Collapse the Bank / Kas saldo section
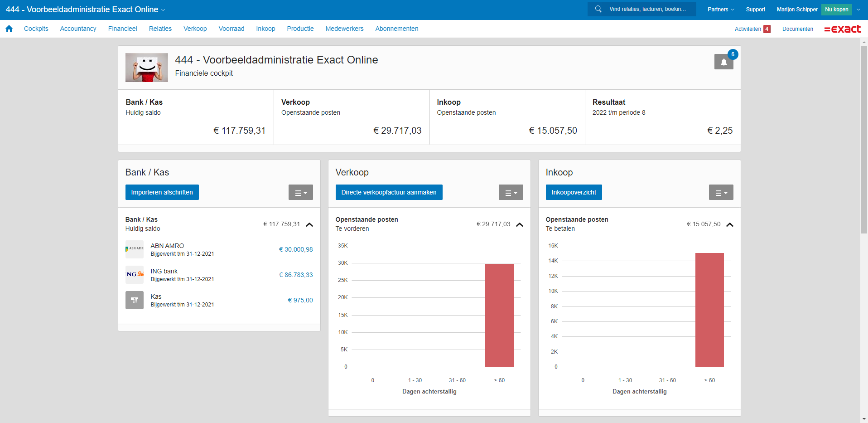Screen dimensions: 868x423 [x=309, y=224]
